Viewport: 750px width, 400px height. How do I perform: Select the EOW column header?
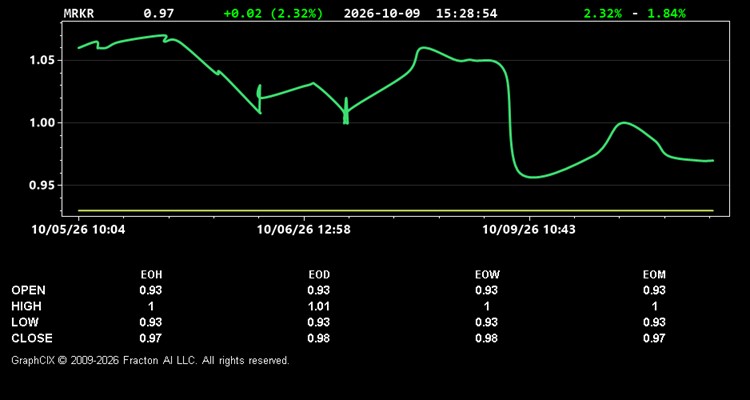[x=487, y=275]
